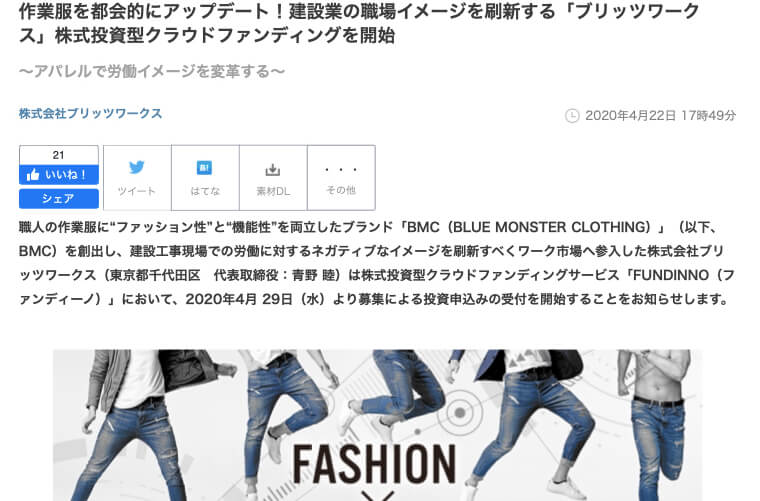Click the その他 label text
The image size is (760, 501).
(341, 190)
